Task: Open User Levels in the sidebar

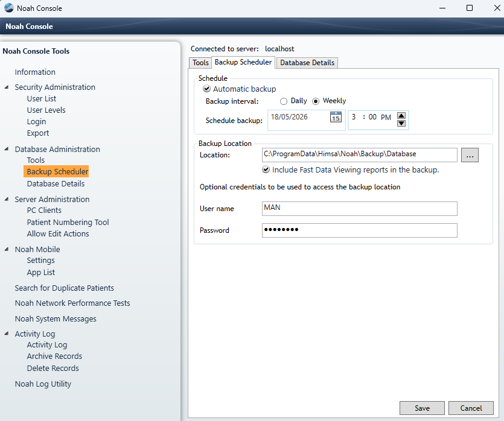Action: point(46,110)
